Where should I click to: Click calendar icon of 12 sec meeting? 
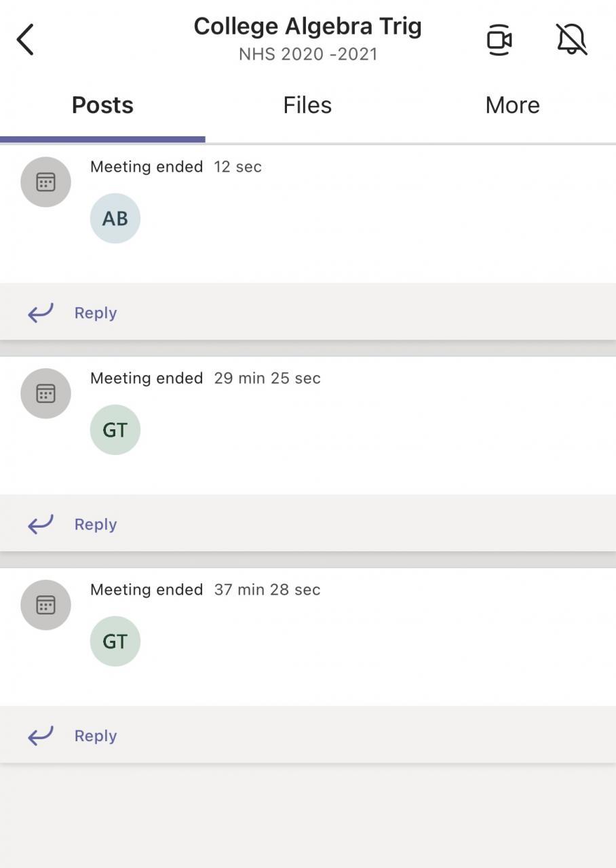point(45,182)
